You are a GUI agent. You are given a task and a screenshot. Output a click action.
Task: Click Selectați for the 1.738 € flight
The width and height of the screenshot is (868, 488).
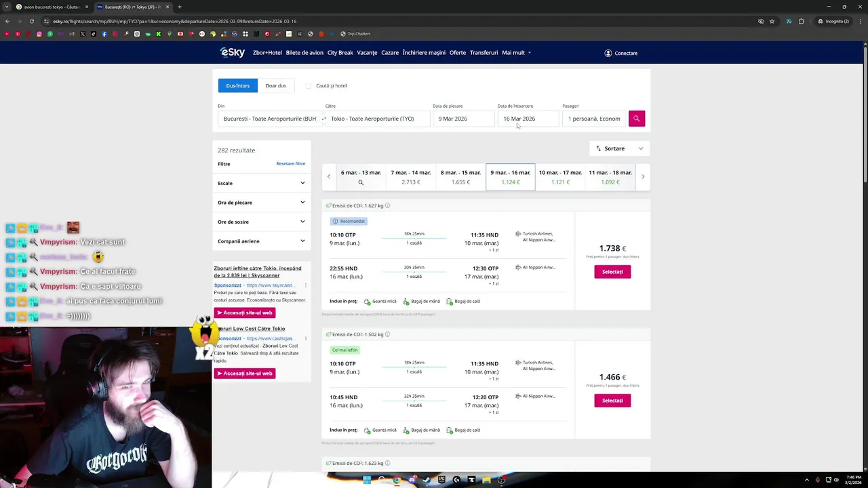612,272
